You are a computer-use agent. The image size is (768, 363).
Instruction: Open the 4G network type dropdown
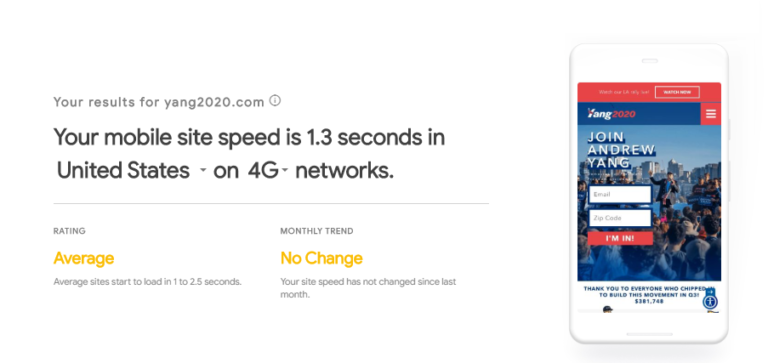267,170
